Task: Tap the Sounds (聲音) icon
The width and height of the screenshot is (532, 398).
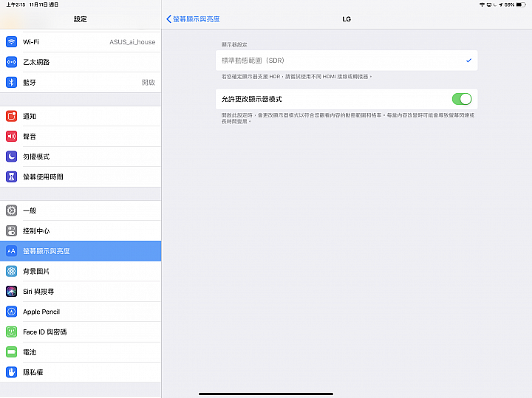Action: (12, 137)
